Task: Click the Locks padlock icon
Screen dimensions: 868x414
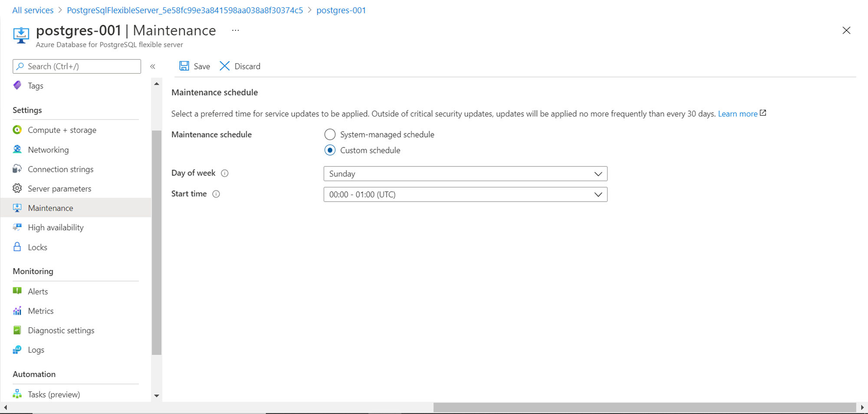Action: 17,247
